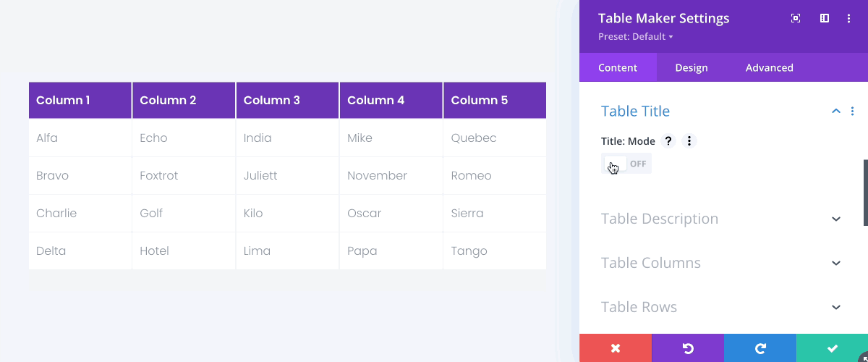Click the focus mode icon in settings header
Image resolution: width=868 pixels, height=362 pixels.
[796, 19]
